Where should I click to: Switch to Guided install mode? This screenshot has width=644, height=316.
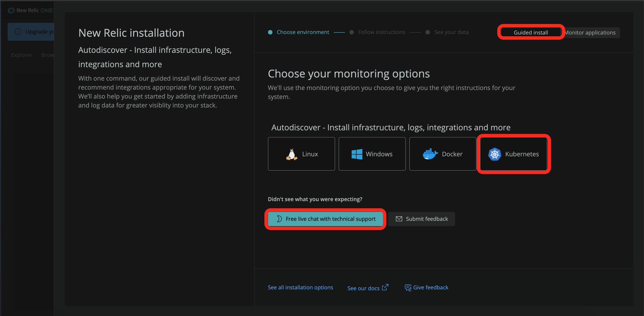(531, 32)
